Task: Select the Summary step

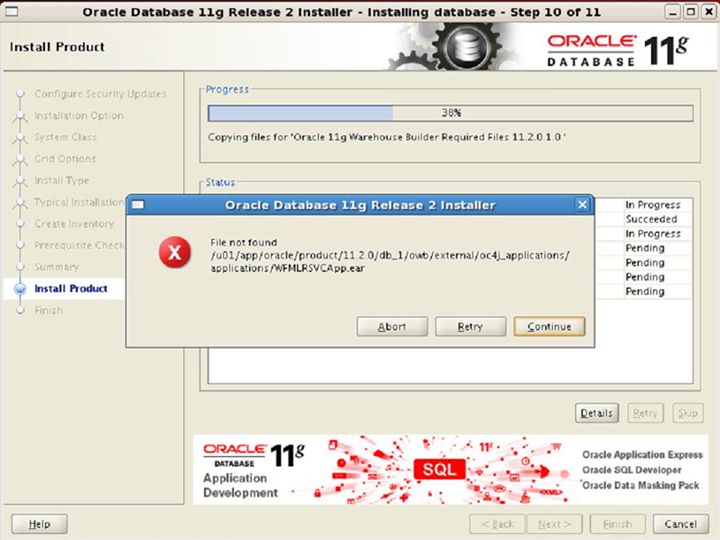Action: point(56,267)
